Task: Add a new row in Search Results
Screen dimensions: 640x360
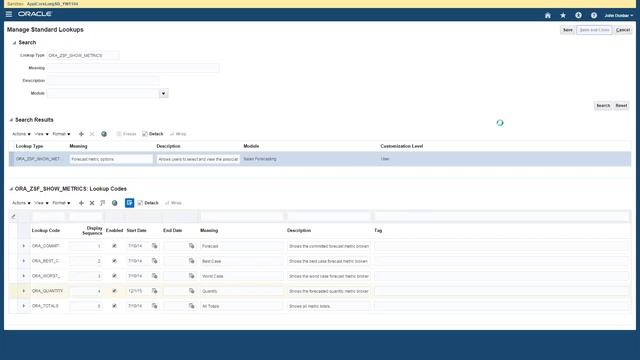Action: [81, 134]
